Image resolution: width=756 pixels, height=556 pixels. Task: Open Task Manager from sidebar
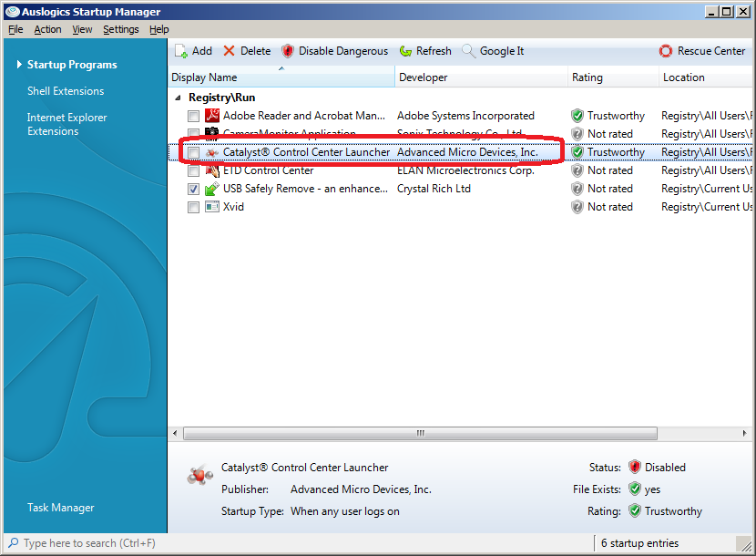61,508
